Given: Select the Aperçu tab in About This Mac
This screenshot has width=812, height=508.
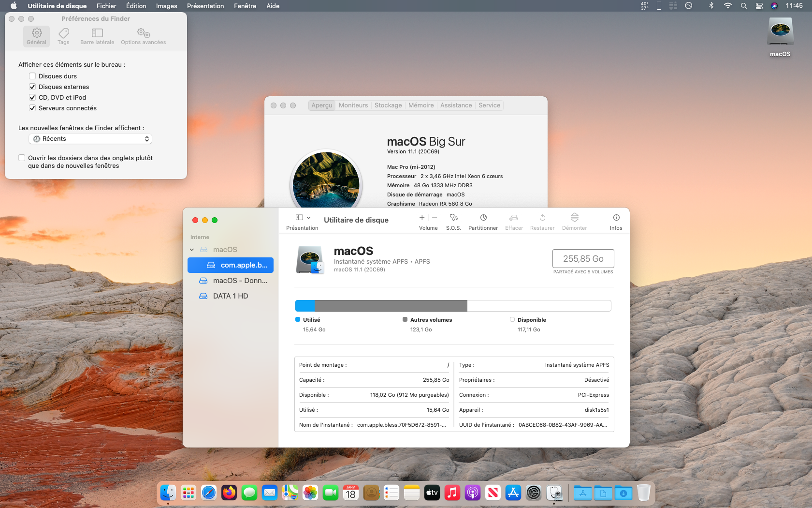Looking at the screenshot, I should [322, 105].
